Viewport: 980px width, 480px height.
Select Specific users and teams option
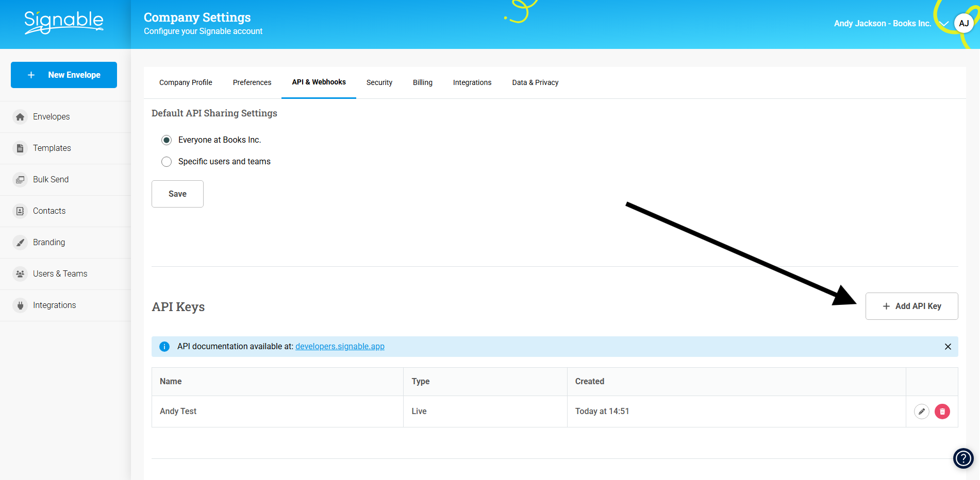click(167, 162)
